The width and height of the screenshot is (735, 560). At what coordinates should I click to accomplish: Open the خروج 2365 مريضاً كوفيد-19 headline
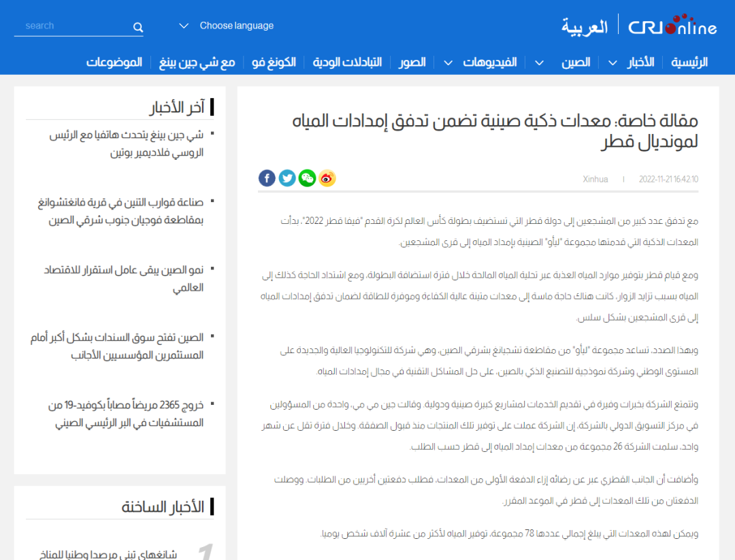coord(126,414)
